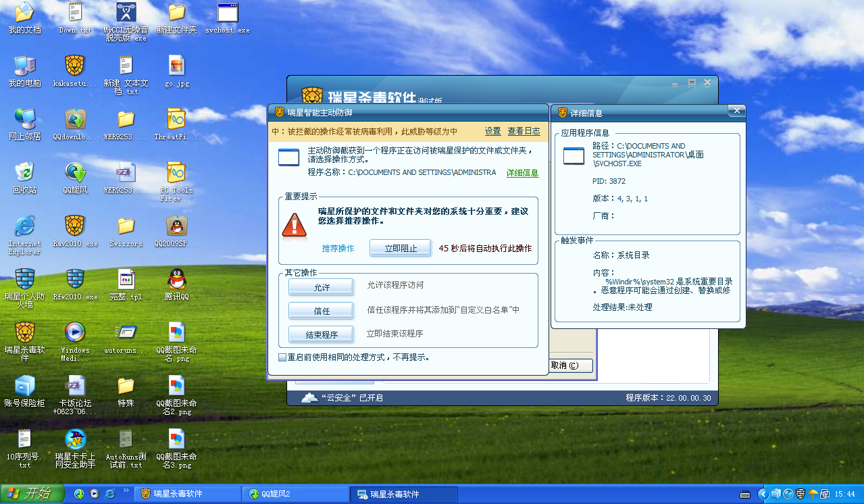Open 我的文档 desktop icon
Viewport: 864px width, 504px height.
24,18
